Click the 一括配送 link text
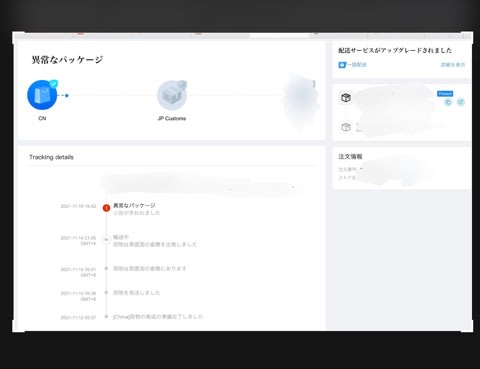 357,65
